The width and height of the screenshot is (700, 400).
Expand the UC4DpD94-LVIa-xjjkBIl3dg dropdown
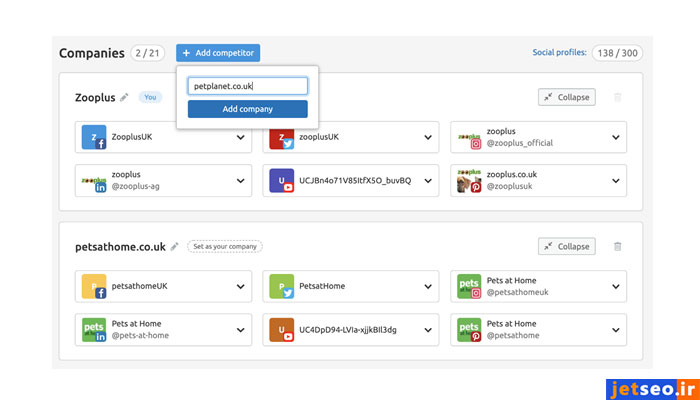(x=428, y=330)
